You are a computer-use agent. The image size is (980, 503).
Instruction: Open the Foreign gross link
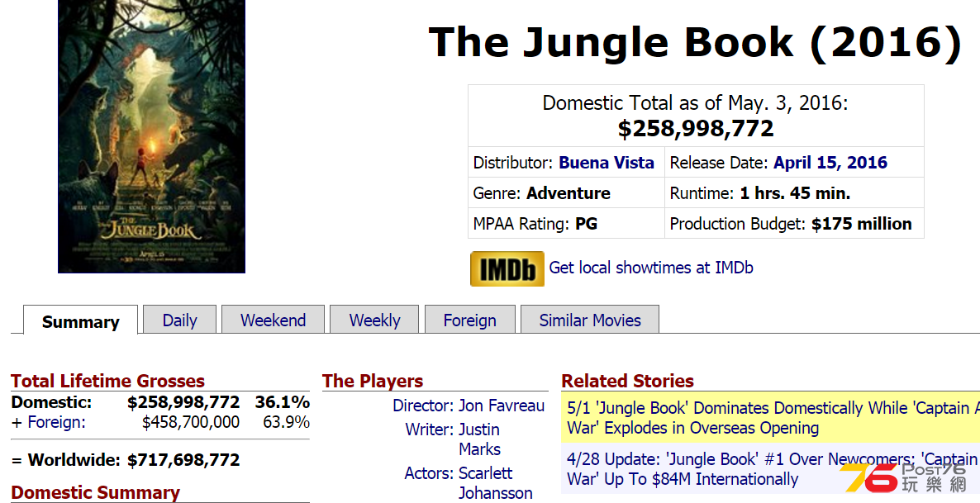(x=56, y=422)
